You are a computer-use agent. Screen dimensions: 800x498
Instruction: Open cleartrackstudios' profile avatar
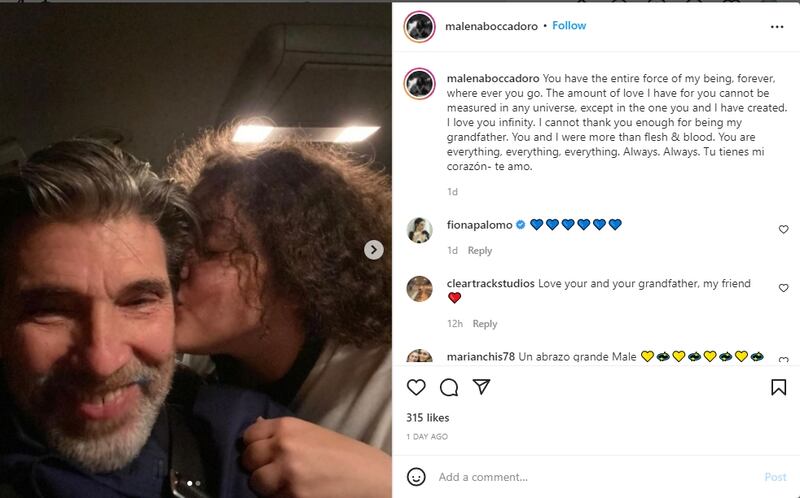pyautogui.click(x=420, y=289)
